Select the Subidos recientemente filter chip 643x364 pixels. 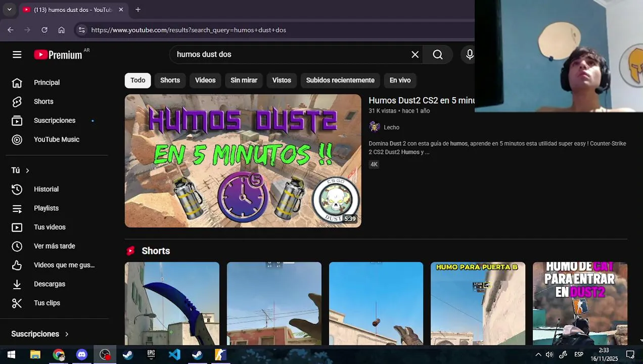340,80
